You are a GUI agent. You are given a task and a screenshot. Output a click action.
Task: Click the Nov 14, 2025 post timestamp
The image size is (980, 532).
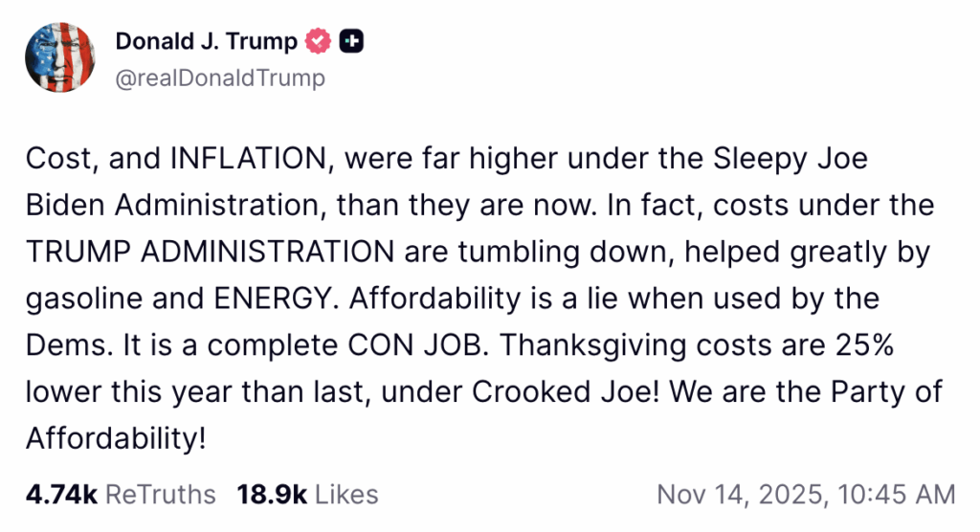click(805, 495)
